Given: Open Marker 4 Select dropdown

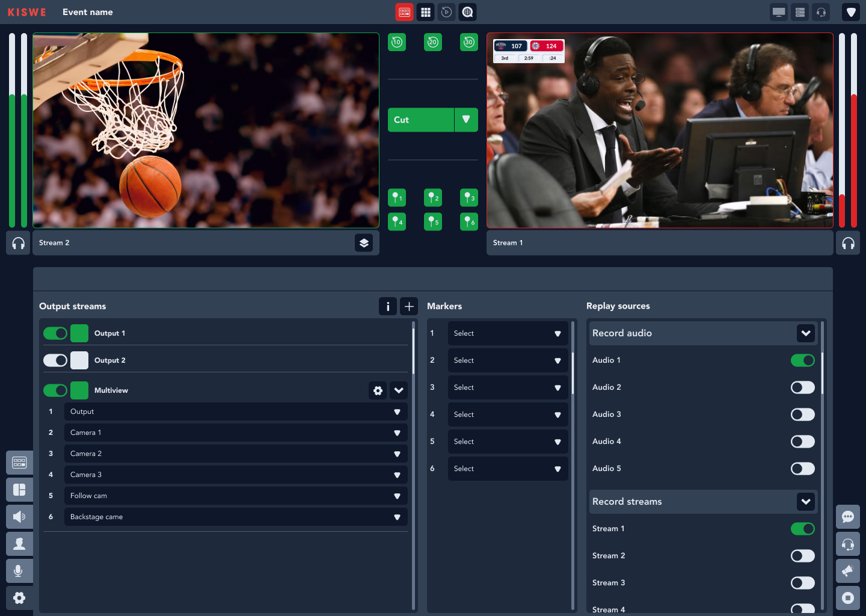Looking at the screenshot, I should [x=508, y=414].
